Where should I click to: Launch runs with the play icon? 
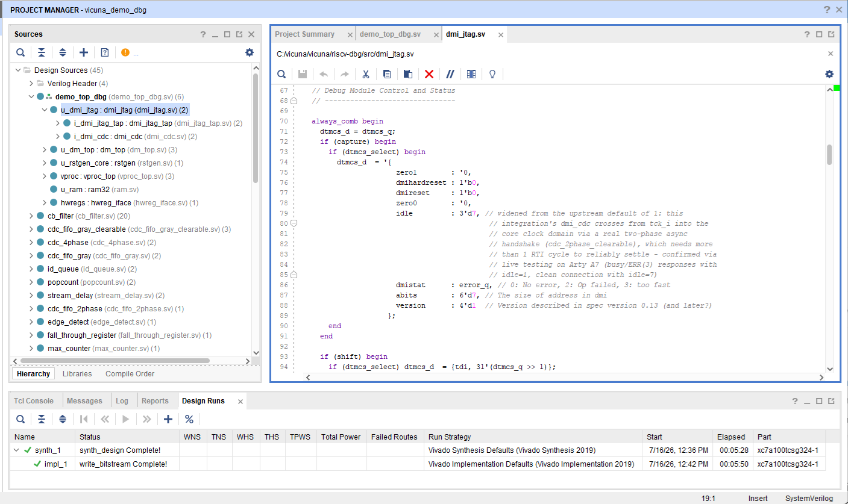tap(126, 419)
